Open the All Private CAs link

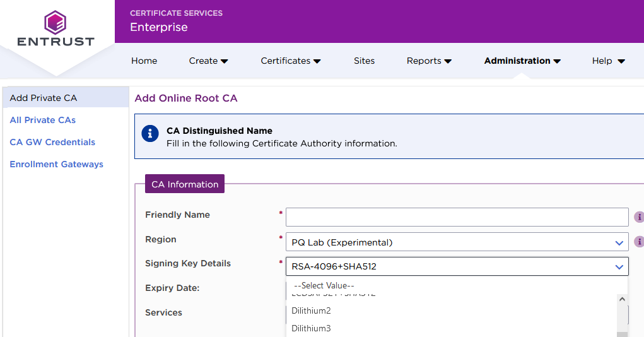pos(43,120)
